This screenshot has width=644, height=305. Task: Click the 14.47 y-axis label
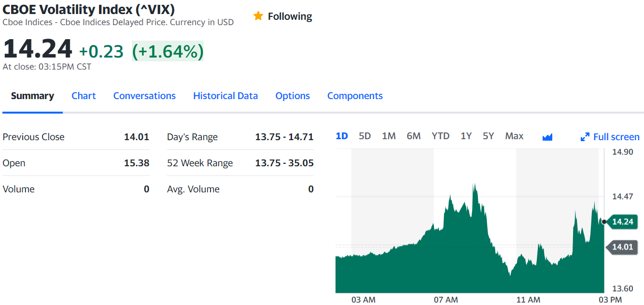coord(623,196)
